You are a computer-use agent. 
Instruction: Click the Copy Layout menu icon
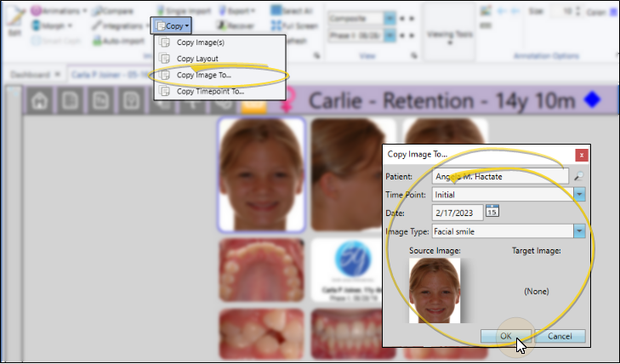tap(164, 59)
